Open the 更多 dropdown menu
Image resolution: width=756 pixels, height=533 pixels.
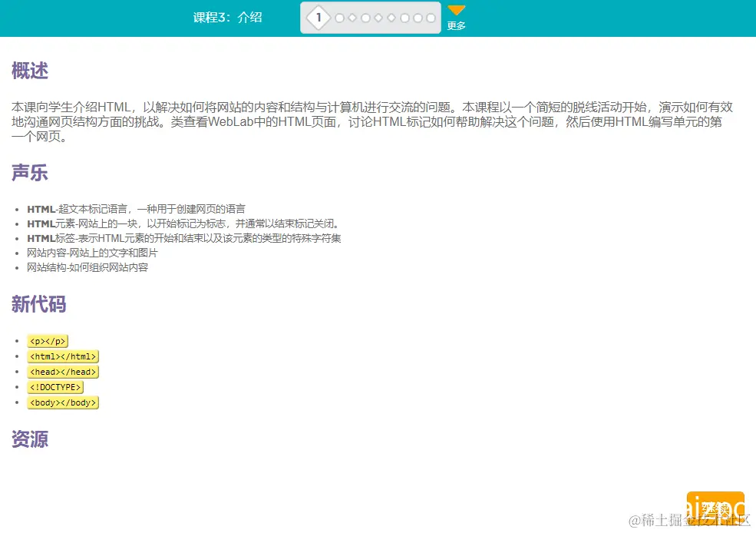click(x=456, y=25)
